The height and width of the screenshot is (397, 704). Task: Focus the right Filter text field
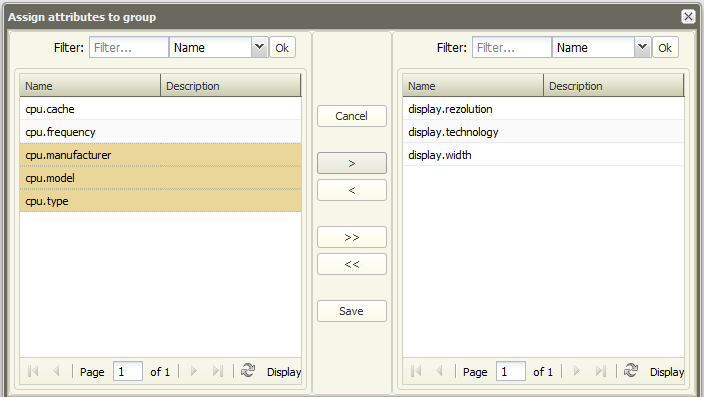pos(512,47)
